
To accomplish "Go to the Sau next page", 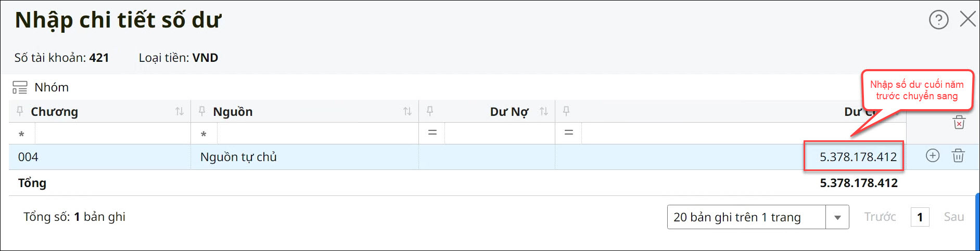I will click(953, 217).
